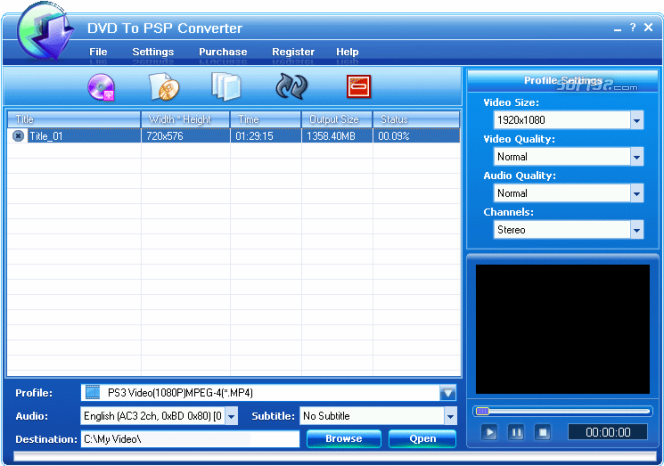Open the Settings menu

(153, 52)
